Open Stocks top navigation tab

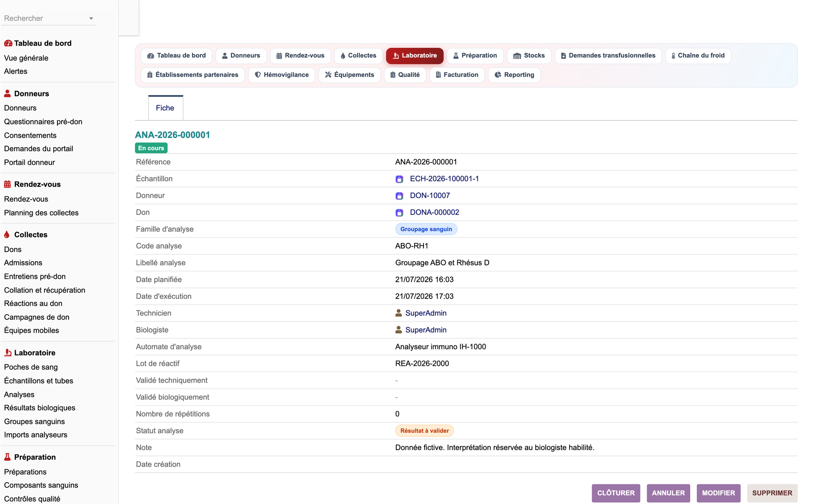pos(529,56)
